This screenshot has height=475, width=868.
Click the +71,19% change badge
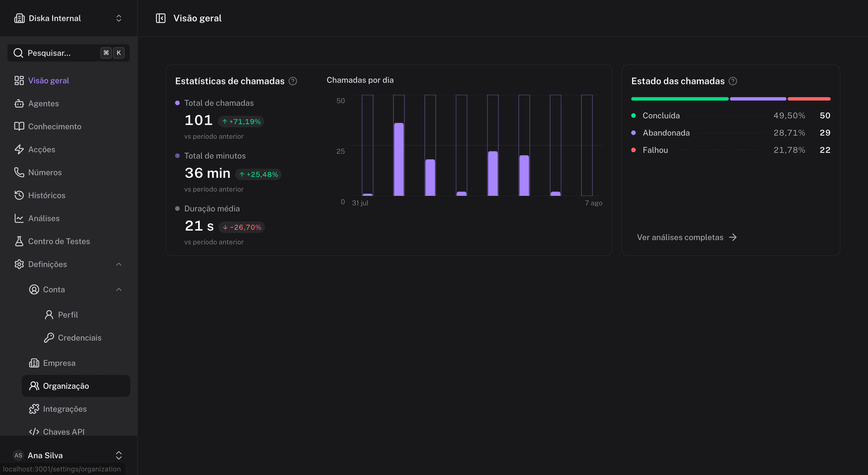(x=241, y=122)
